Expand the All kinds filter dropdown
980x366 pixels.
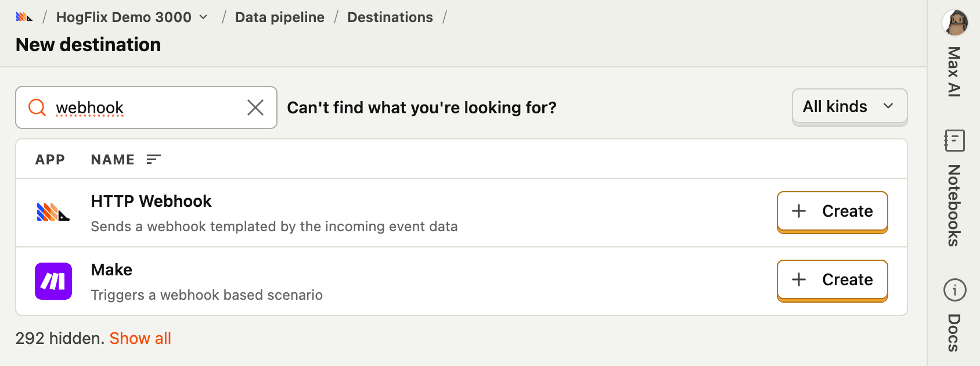[849, 107]
